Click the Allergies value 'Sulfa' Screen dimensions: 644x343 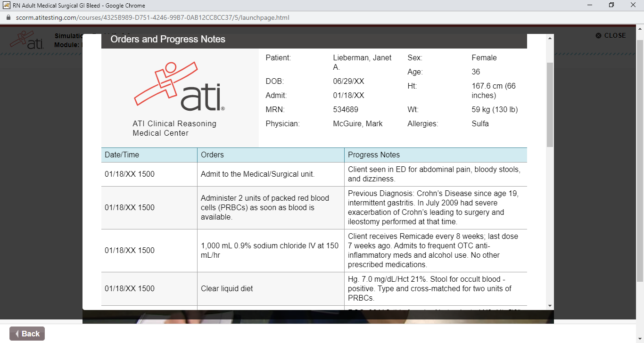[x=480, y=124]
